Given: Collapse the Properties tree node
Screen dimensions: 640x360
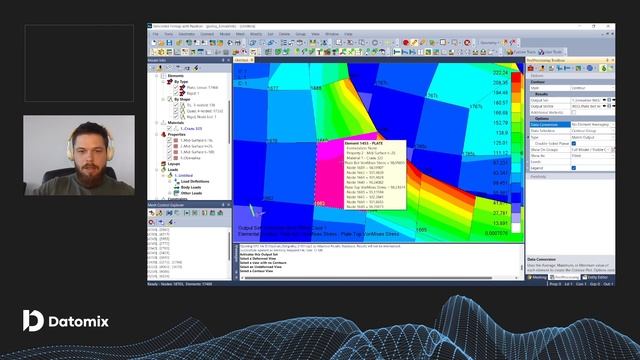Looking at the screenshot, I should (x=156, y=134).
